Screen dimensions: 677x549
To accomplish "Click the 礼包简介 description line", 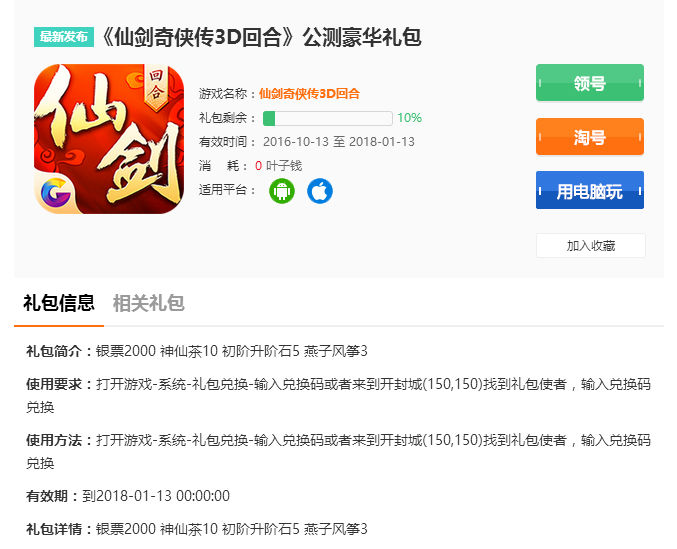I will (x=197, y=351).
